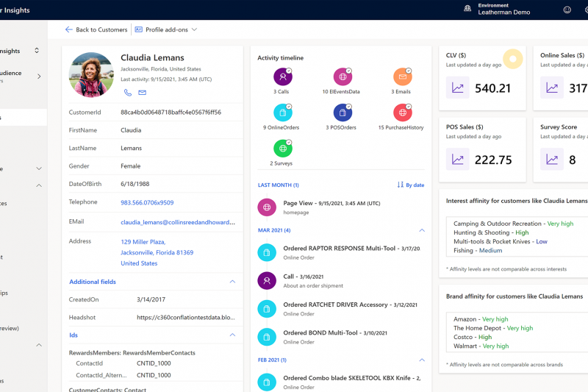588x392 pixels.
Task: Click the LAST MONTH (1) timeline heading
Action: point(279,185)
